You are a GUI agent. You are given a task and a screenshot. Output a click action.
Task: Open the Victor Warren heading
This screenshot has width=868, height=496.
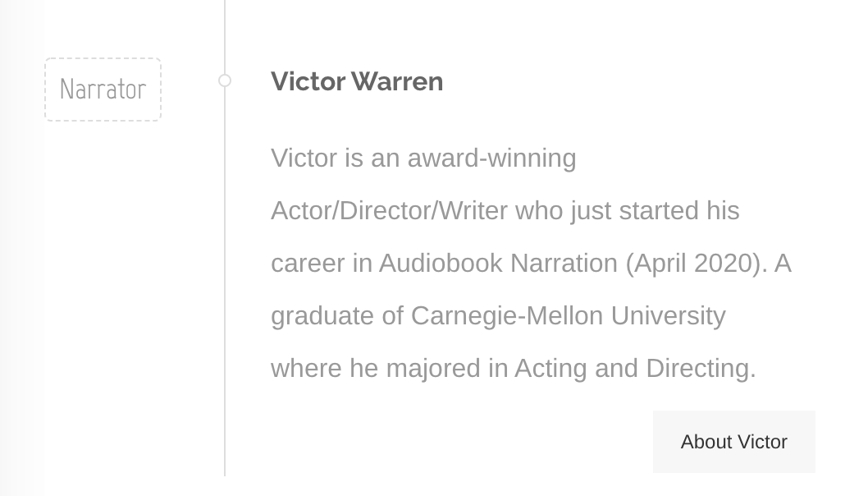pos(357,81)
